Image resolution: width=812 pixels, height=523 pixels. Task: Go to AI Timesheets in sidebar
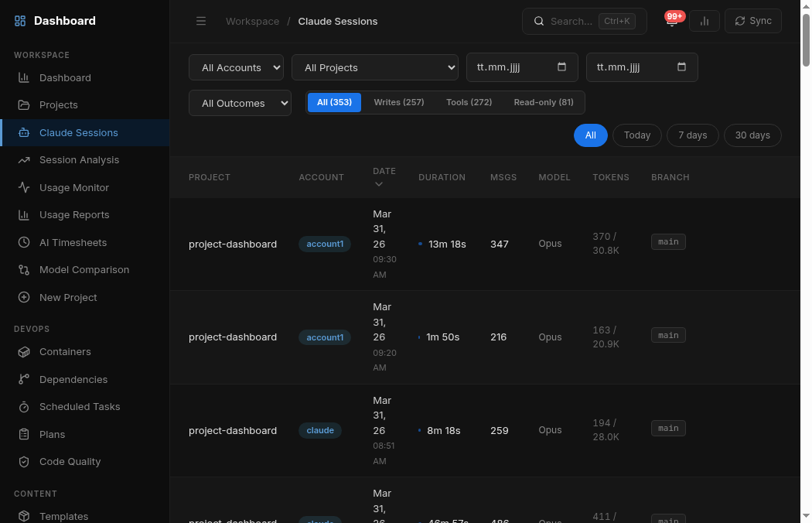(73, 243)
